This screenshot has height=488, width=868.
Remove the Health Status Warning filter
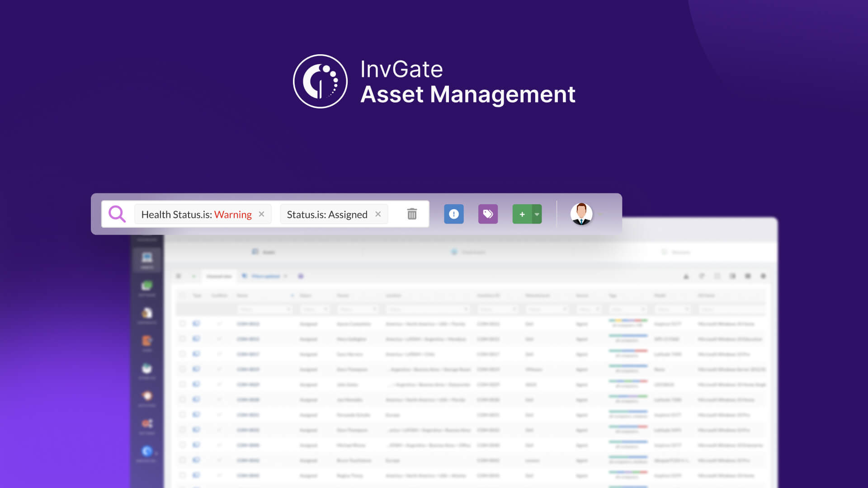(261, 214)
